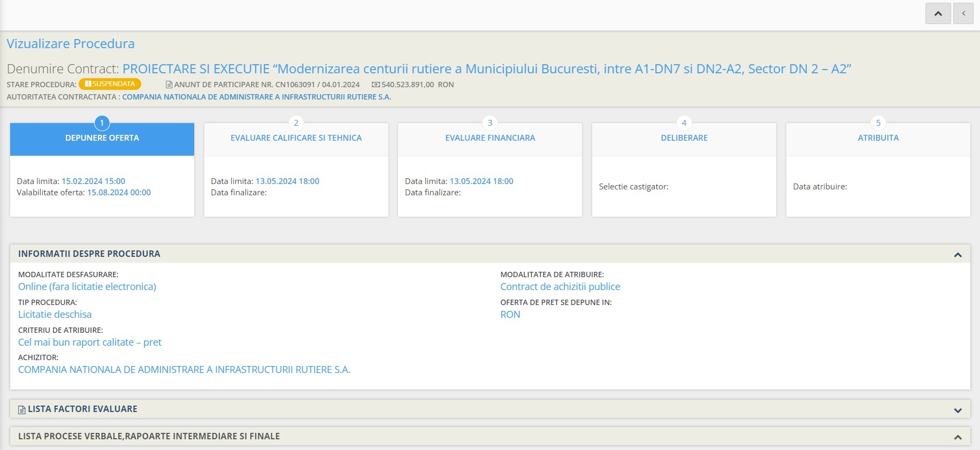This screenshot has height=450, width=980.
Task: Click step number 1 circle
Action: point(102,123)
